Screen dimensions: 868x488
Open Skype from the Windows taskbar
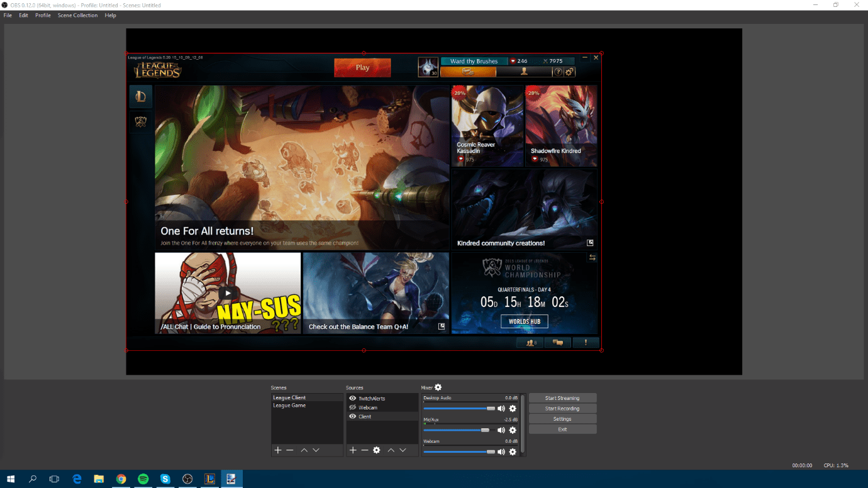click(165, 479)
